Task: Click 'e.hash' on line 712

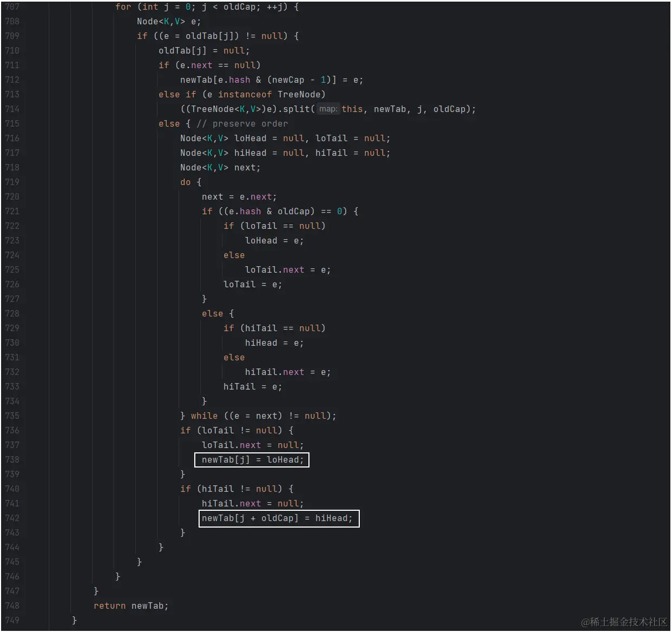Action: coord(234,80)
